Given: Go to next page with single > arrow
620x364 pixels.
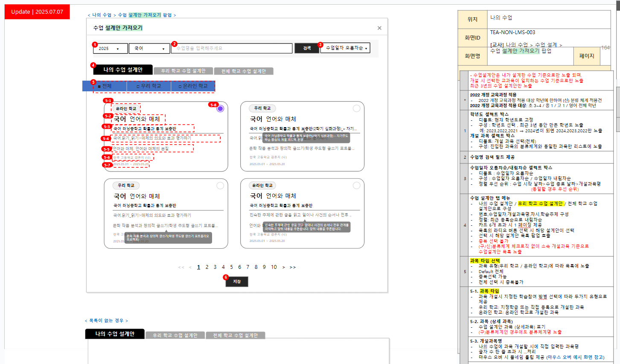Looking at the screenshot, I should (284, 268).
